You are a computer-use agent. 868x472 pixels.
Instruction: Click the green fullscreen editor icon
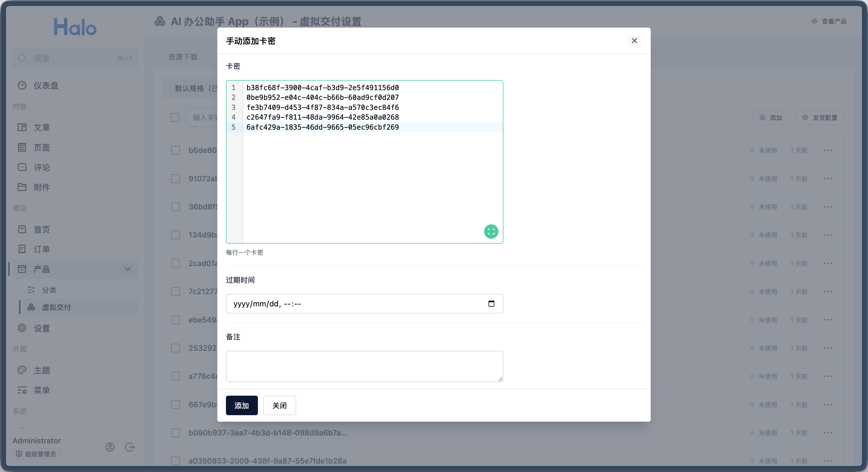tap(491, 231)
